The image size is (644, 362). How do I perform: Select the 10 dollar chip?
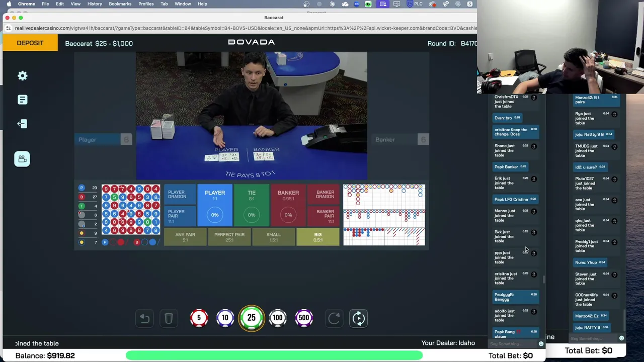click(x=225, y=318)
